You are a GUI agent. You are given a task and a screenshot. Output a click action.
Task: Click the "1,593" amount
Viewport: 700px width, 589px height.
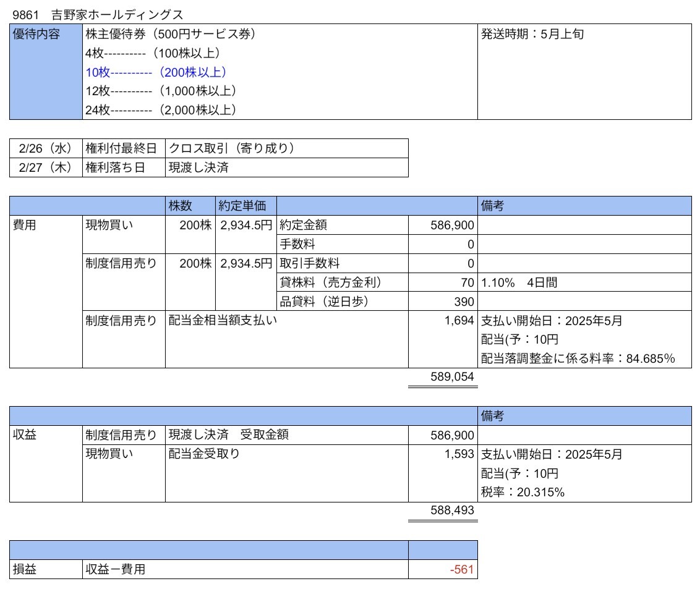tap(459, 454)
